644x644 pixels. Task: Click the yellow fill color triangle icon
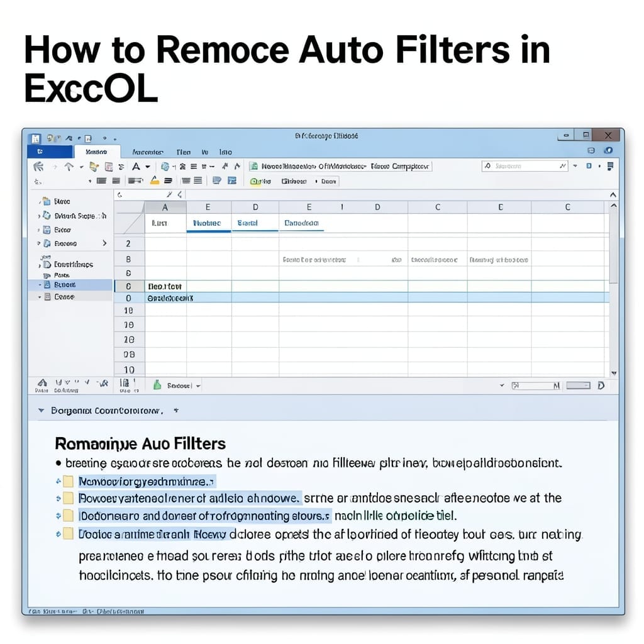(x=155, y=180)
